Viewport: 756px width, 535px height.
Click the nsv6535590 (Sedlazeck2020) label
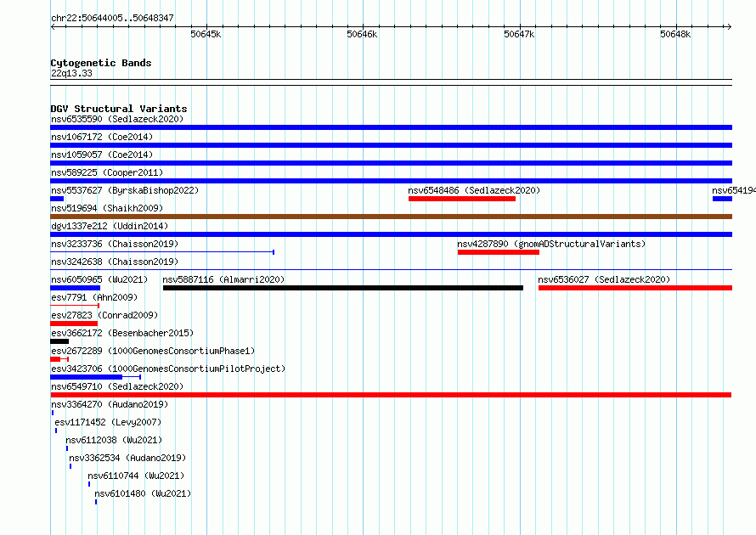click(117, 119)
